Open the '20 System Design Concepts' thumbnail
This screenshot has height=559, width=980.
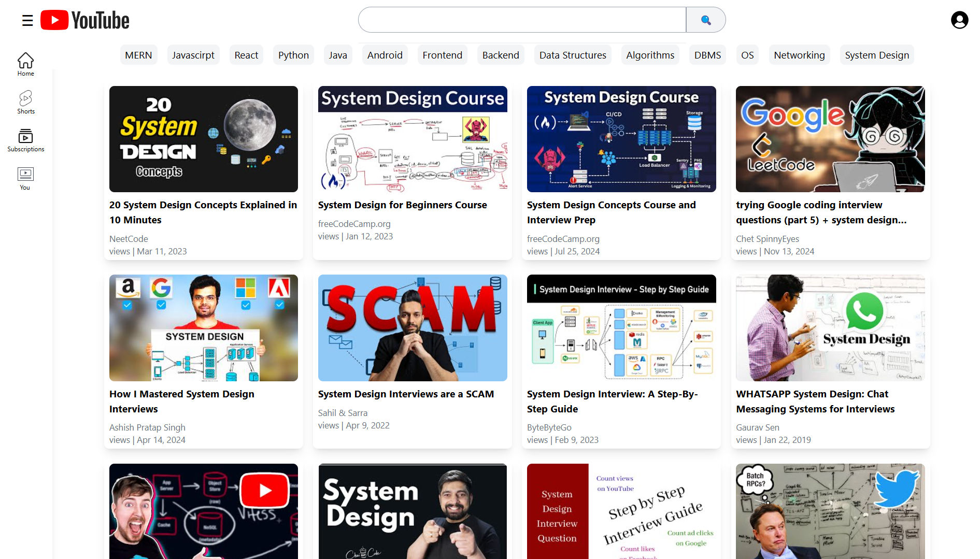pos(203,139)
